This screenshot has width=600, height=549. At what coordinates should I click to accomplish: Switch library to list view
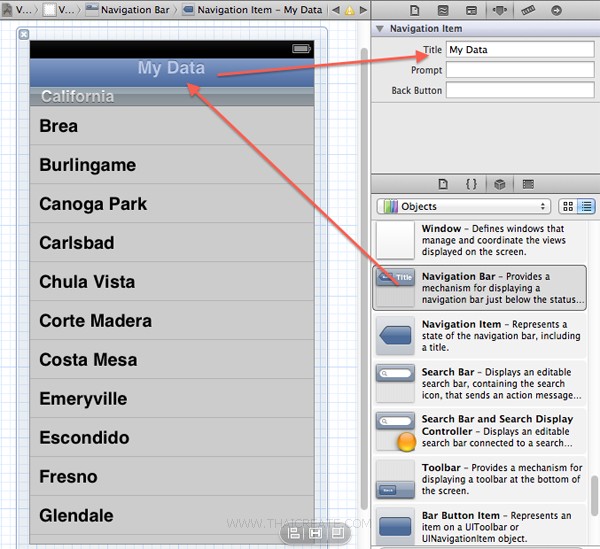(x=586, y=207)
